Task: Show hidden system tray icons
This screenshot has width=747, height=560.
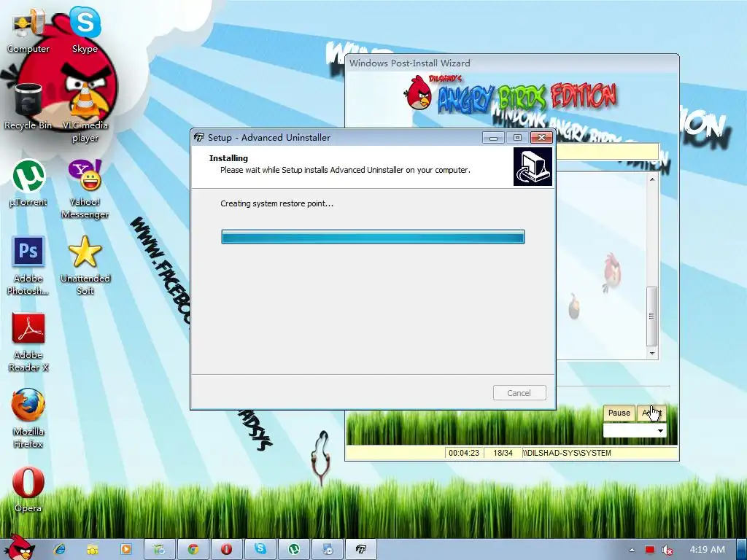Action: click(x=632, y=550)
